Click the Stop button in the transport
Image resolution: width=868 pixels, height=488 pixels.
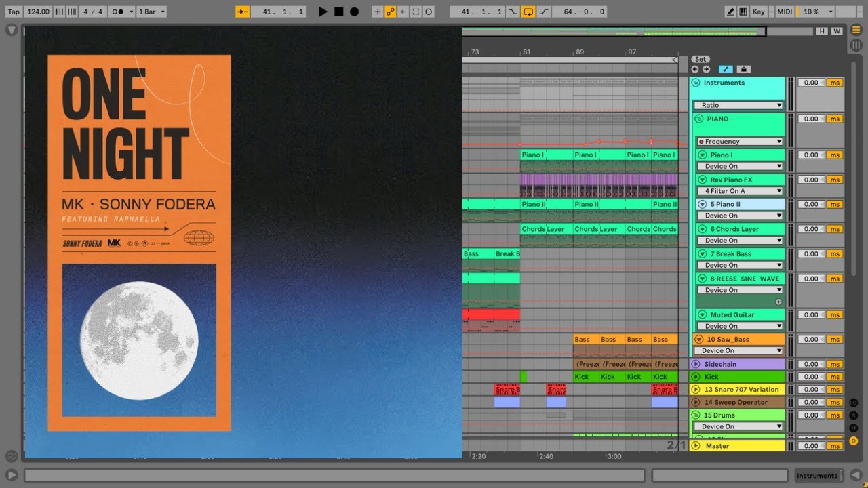coord(338,12)
